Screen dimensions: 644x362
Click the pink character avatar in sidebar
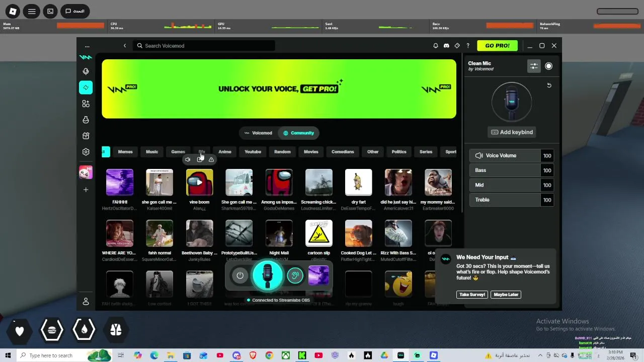[x=86, y=172]
